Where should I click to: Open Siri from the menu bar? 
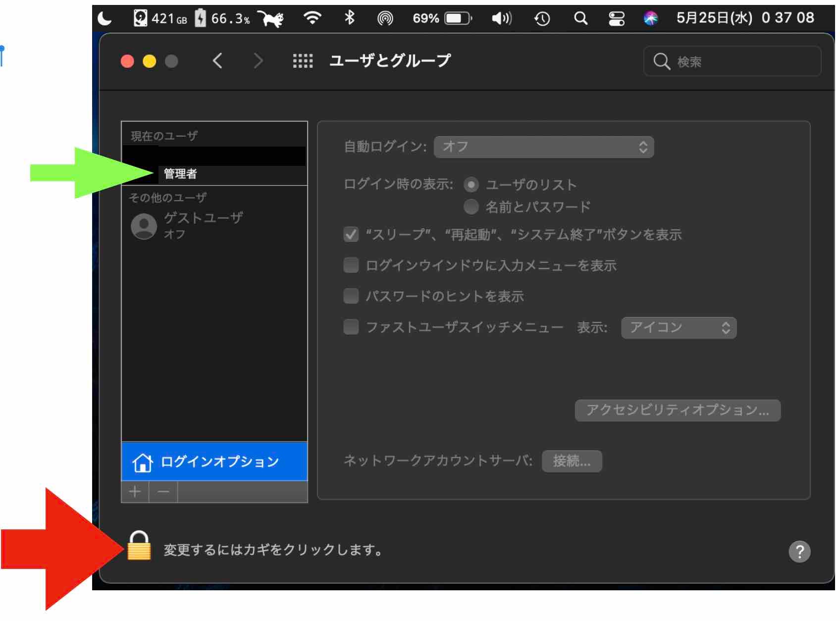[x=651, y=19]
